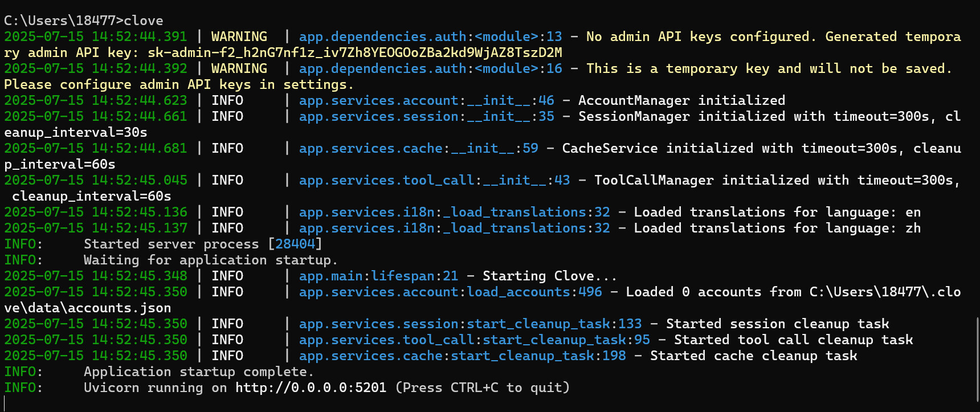Viewport: 980px width, 412px height.
Task: Click the http://0.0.0.0:5201 Uvicorn URL
Action: (x=311, y=388)
